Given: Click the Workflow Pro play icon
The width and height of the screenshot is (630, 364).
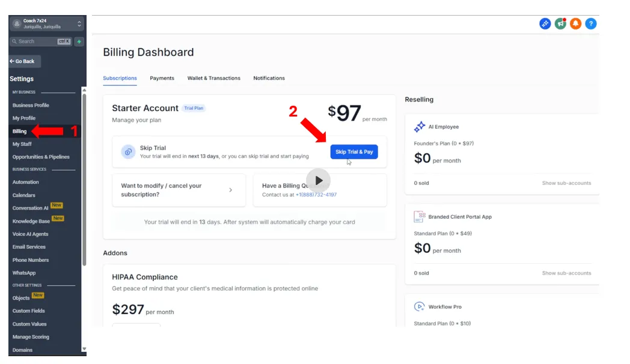Looking at the screenshot, I should click(x=419, y=306).
